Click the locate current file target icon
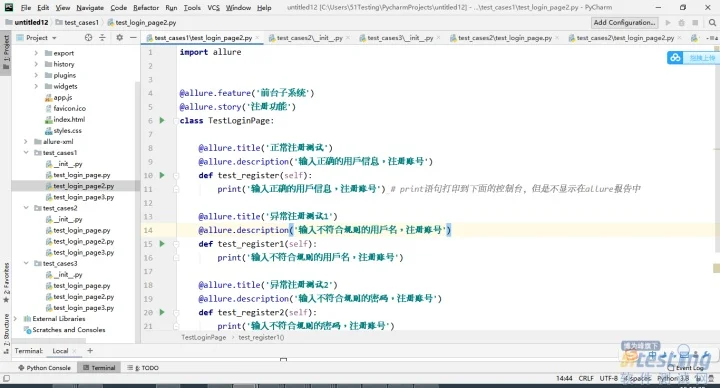The image size is (720, 388). point(88,38)
